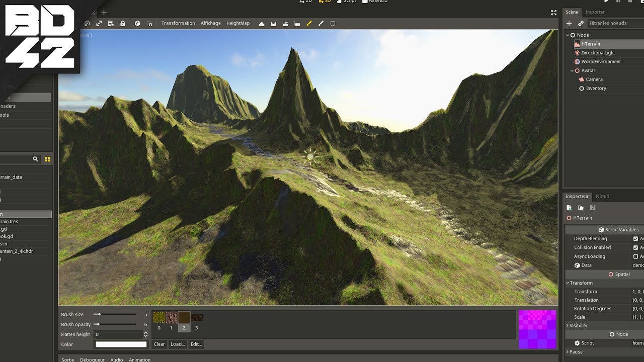644x362 pixels.
Task: Click the instance scene link icon
Action: click(x=581, y=23)
